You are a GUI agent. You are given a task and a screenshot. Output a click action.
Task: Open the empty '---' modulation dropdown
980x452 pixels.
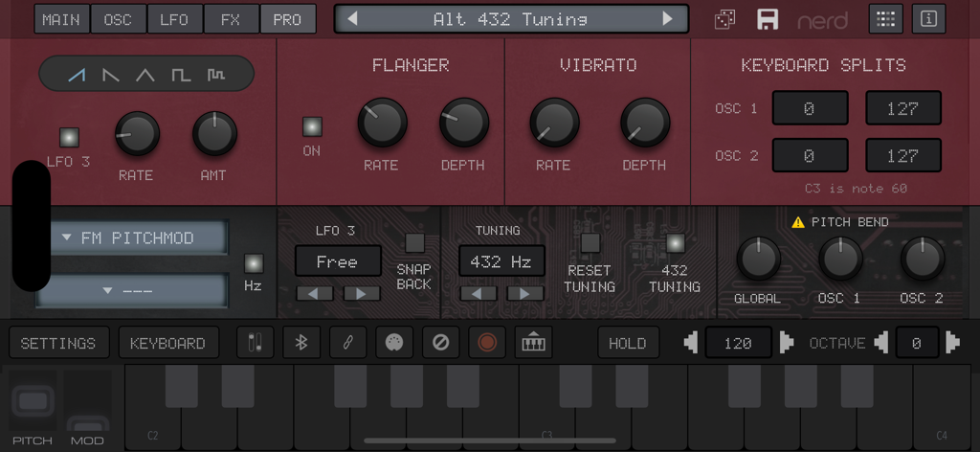tap(132, 291)
